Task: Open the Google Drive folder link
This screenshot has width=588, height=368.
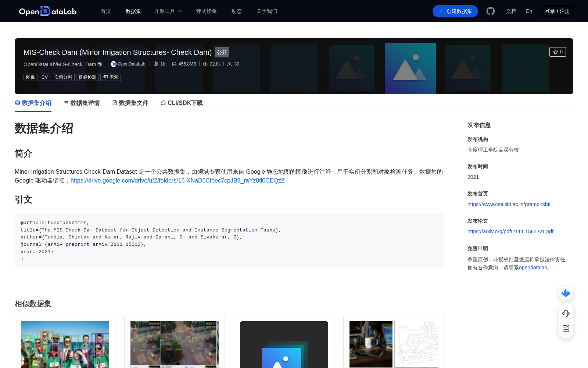Action: (x=178, y=181)
